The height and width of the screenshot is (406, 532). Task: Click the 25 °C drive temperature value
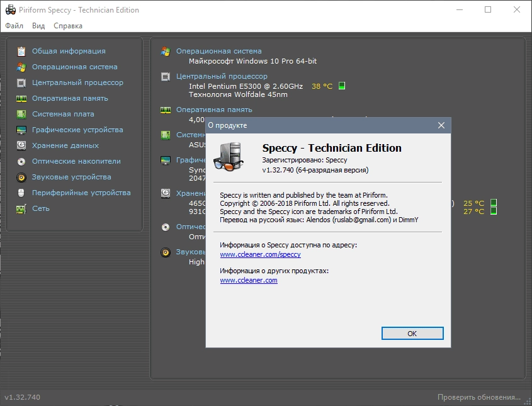473,203
